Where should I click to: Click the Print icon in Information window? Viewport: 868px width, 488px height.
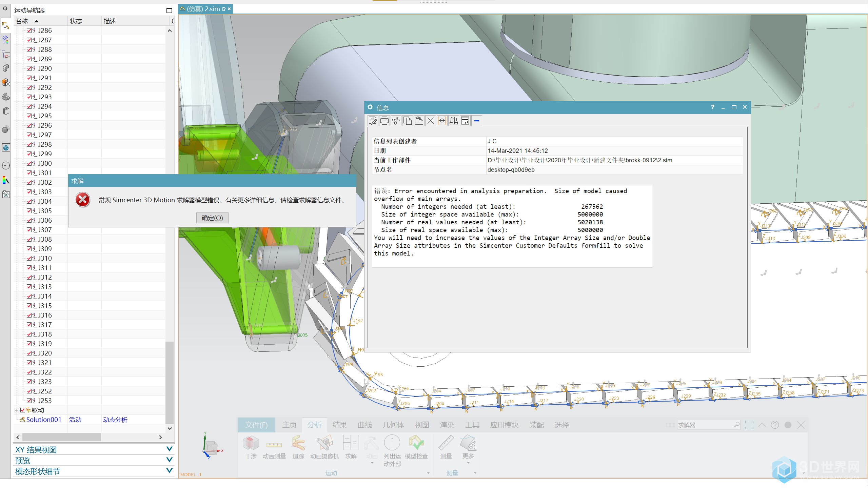coord(384,121)
